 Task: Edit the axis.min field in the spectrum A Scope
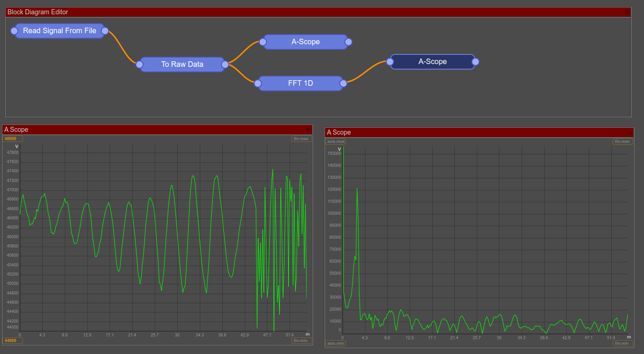336,343
